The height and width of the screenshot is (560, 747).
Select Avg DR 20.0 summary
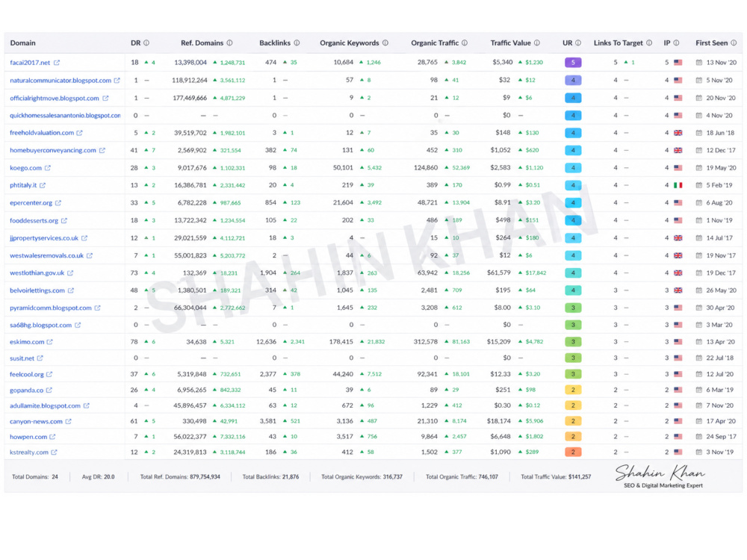point(98,476)
